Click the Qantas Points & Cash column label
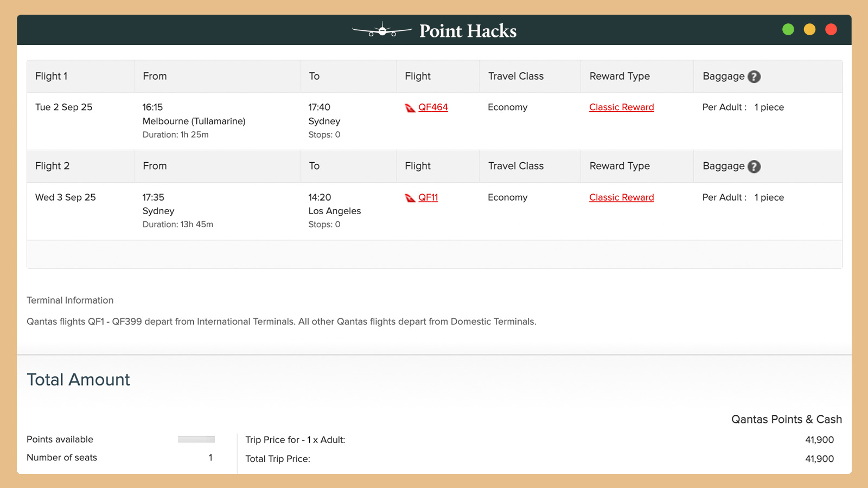Screen dimensions: 868x488 (x=787, y=419)
